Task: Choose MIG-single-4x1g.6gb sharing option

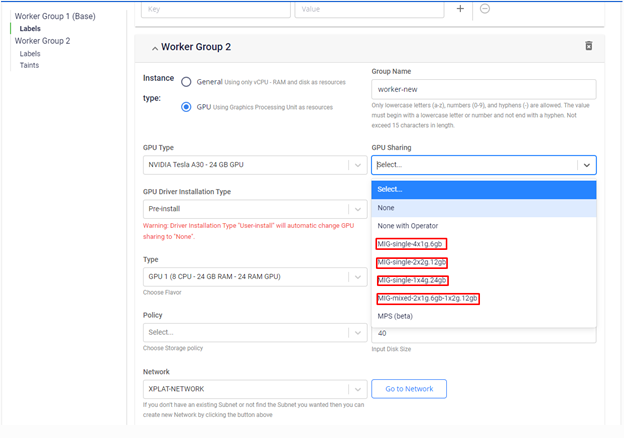Action: (x=410, y=244)
